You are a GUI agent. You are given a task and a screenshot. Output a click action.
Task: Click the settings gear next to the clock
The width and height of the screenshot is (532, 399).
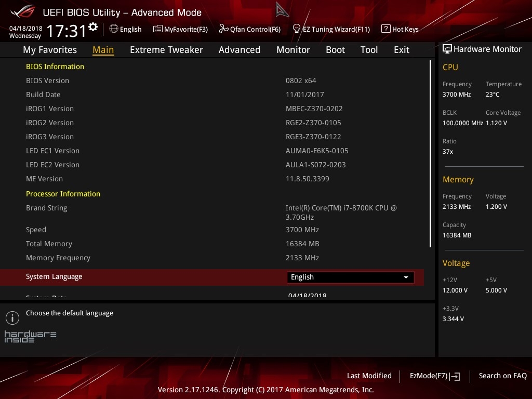92,26
